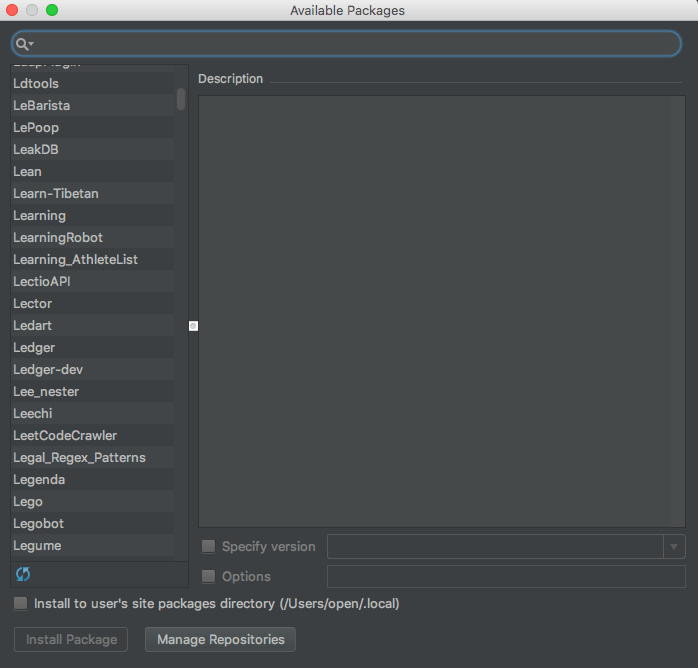Select the Learn-Tibetan package
The height and width of the screenshot is (668, 698).
tap(93, 194)
